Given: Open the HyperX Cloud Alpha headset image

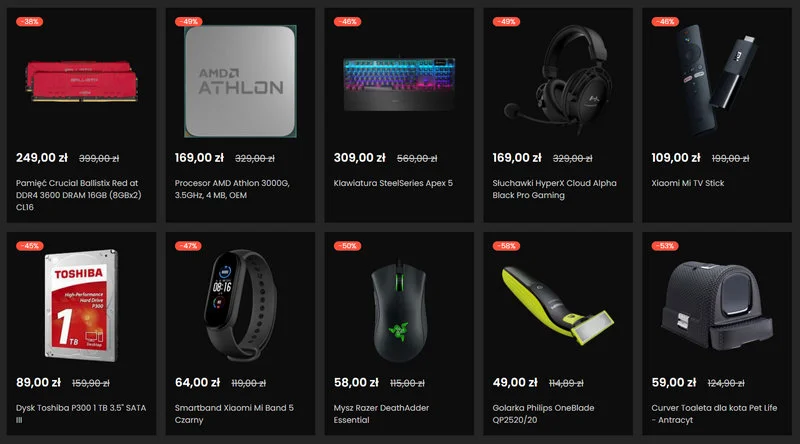Looking at the screenshot, I should click(558, 80).
